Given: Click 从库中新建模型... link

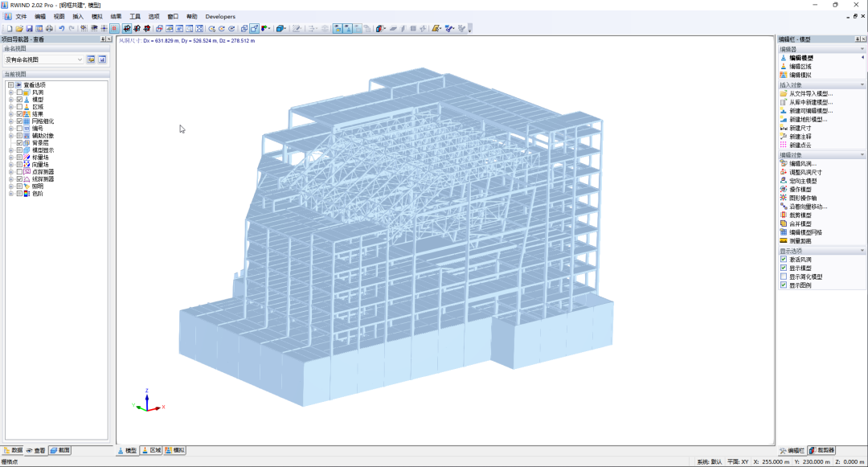Looking at the screenshot, I should [811, 102].
